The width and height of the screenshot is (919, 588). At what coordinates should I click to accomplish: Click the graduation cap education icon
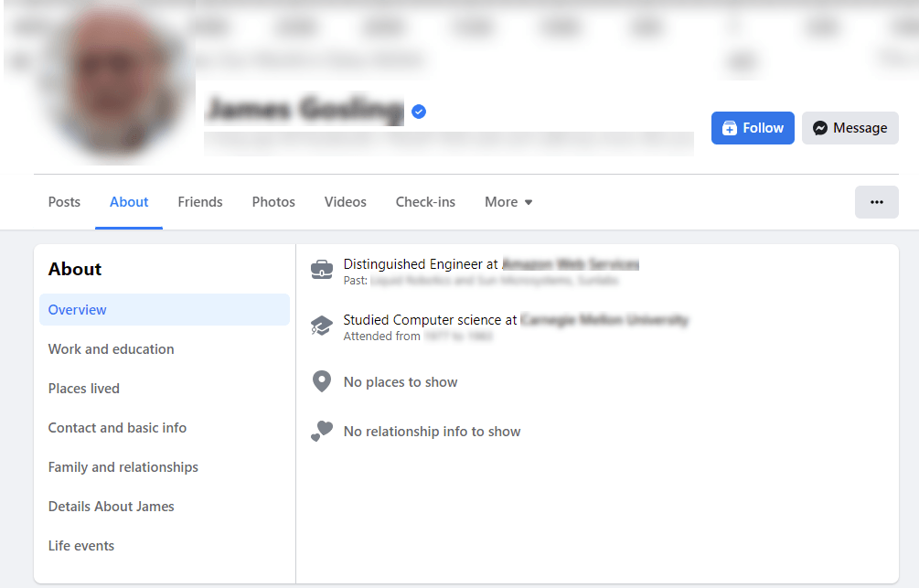pyautogui.click(x=322, y=326)
